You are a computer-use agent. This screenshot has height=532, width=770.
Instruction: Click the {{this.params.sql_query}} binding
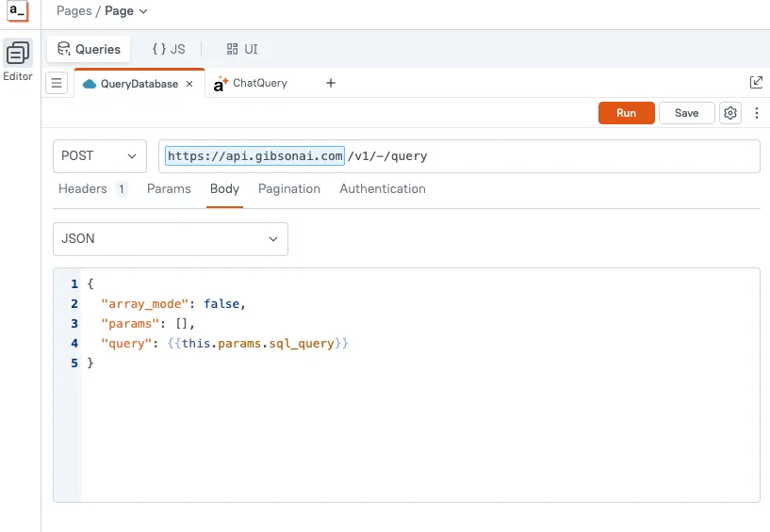point(258,343)
